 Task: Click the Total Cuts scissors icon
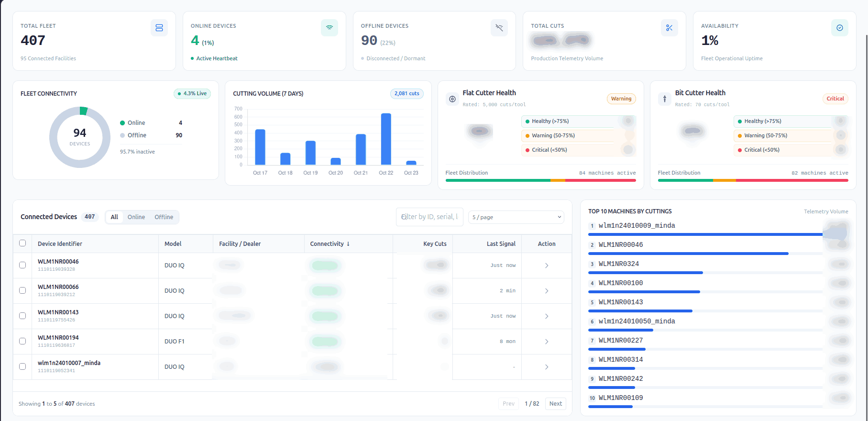pyautogui.click(x=670, y=28)
